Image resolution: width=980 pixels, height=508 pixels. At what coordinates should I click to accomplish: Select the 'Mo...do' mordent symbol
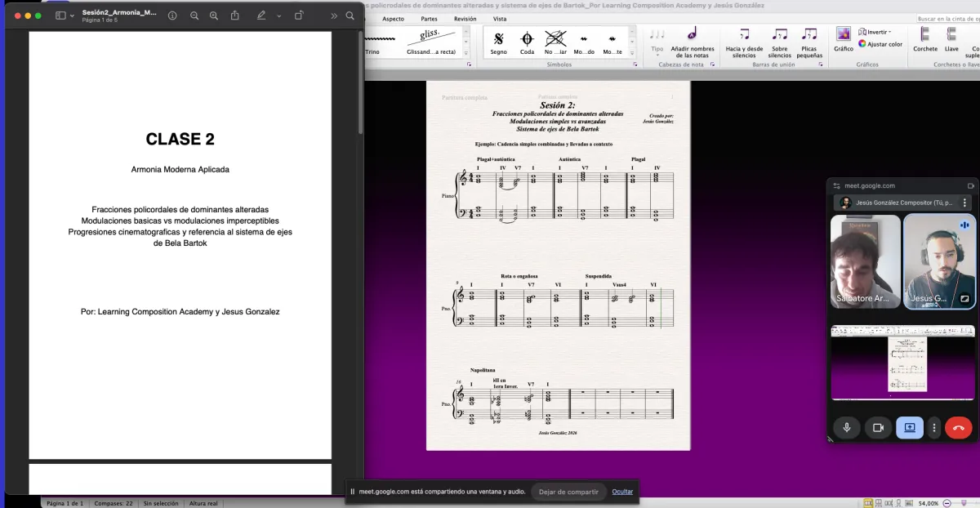(x=584, y=42)
